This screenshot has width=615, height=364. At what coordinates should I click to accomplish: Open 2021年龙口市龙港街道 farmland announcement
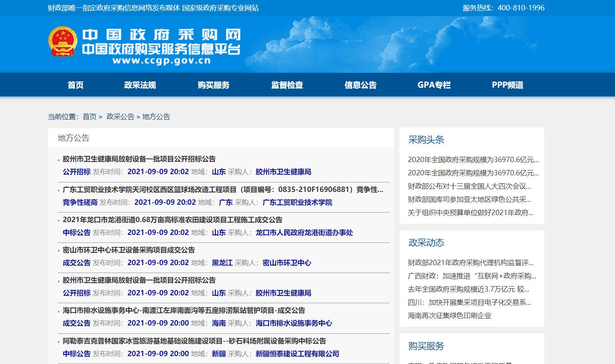[x=172, y=220]
